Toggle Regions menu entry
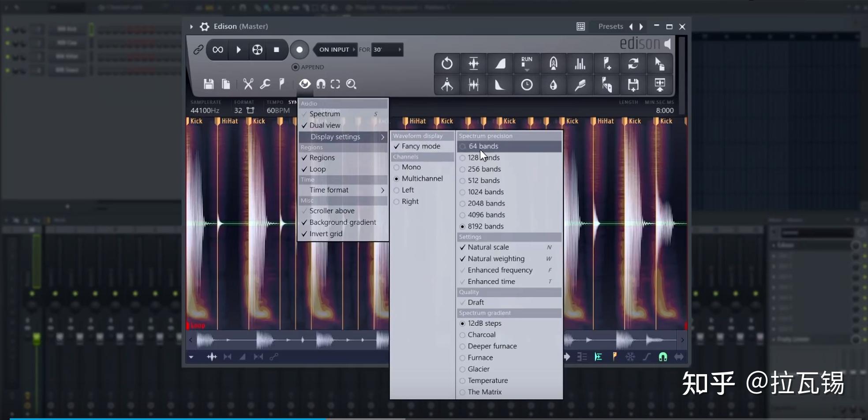 pyautogui.click(x=343, y=158)
